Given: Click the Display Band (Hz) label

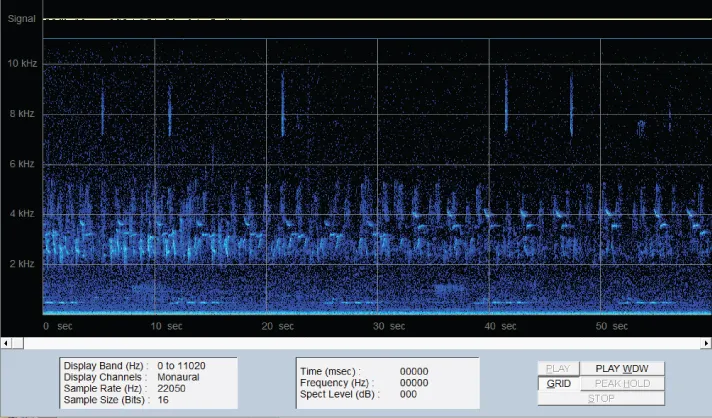Looking at the screenshot, I should coord(106,366).
